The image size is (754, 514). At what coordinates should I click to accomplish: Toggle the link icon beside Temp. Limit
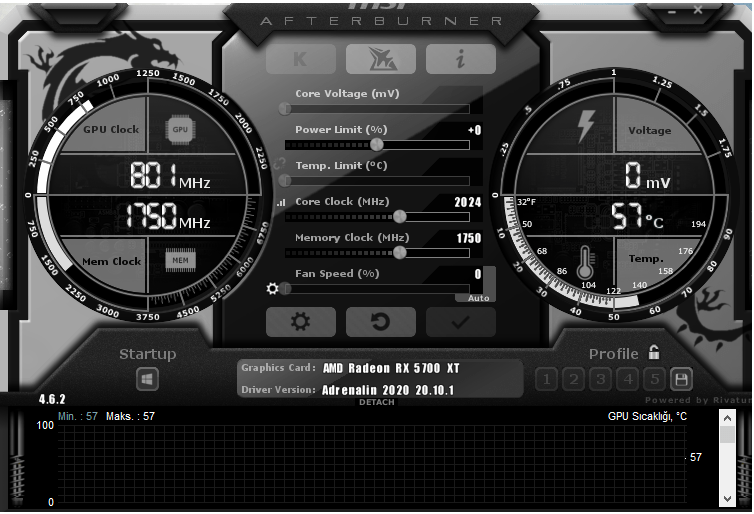[279, 164]
